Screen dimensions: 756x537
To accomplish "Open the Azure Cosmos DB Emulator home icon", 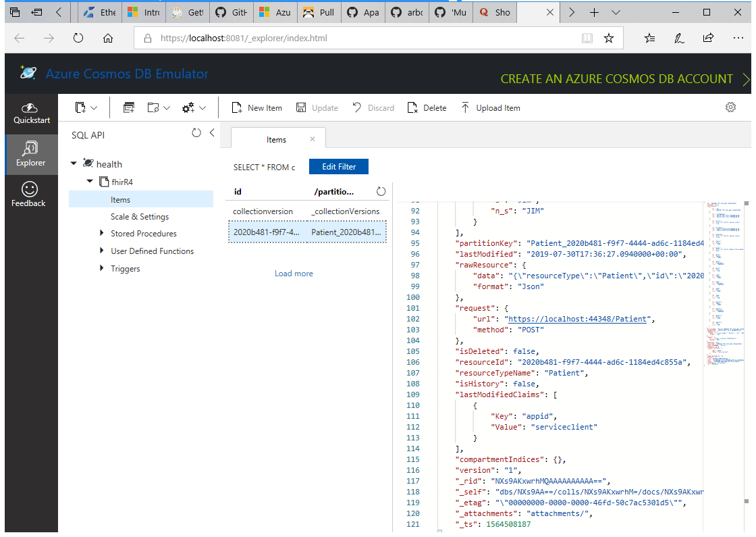I will point(27,73).
